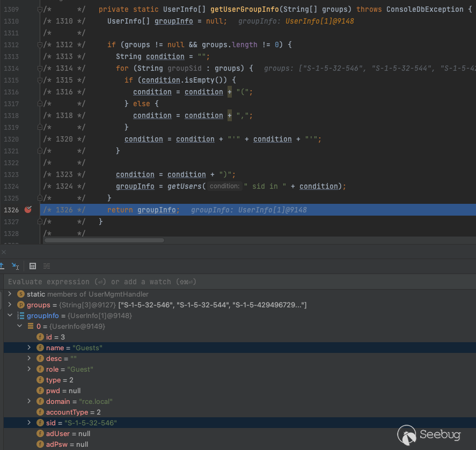Collapse the element 0 UserInfo node
The width and height of the screenshot is (476, 450).
(20, 326)
